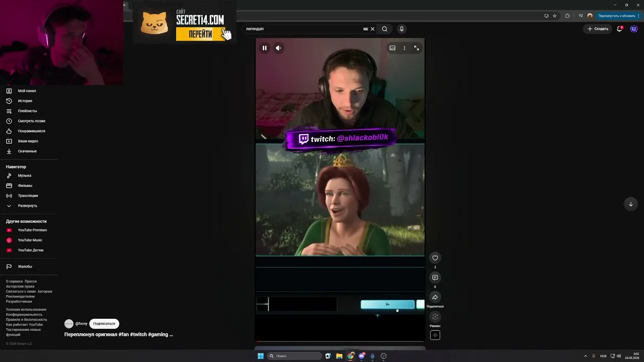Focus the YouTube search field

(302, 29)
